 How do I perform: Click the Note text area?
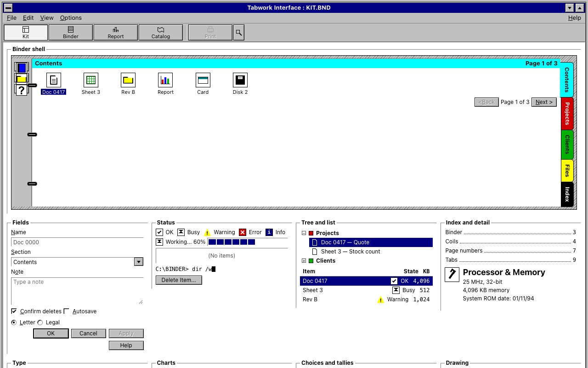point(77,291)
